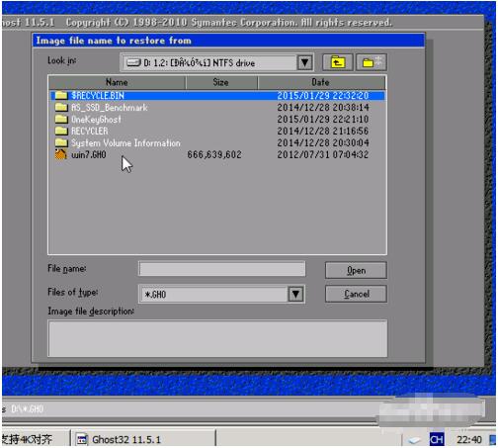Click drive icon in Look in box

tap(133, 62)
